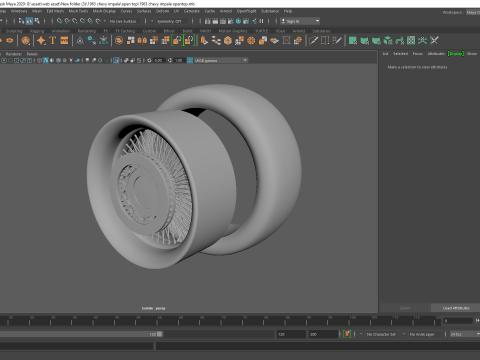
Task: Click the gamma icon in viewport toolbar
Action: click(x=170, y=60)
